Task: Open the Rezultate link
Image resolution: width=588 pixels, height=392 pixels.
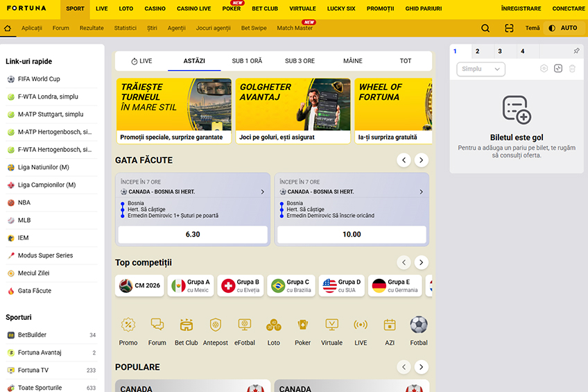Action: (x=92, y=28)
